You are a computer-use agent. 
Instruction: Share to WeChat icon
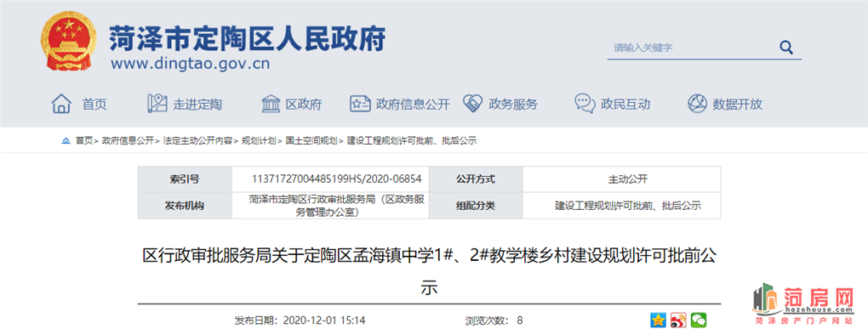pyautogui.click(x=699, y=320)
